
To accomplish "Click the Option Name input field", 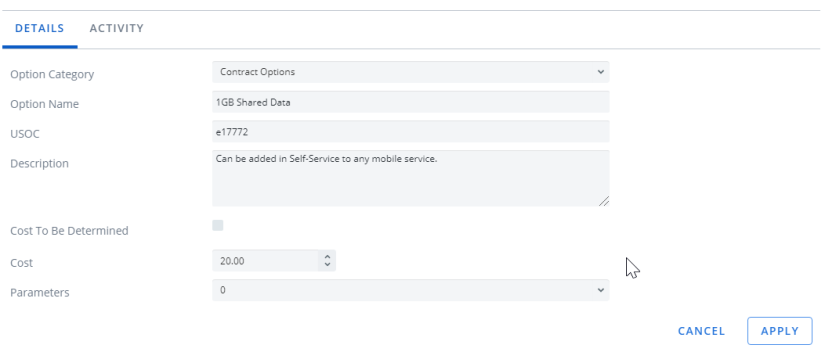I will click(410, 102).
